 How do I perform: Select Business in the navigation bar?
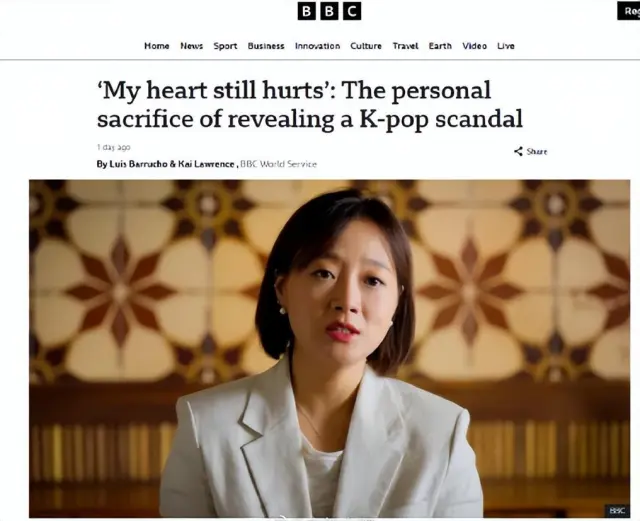point(266,46)
